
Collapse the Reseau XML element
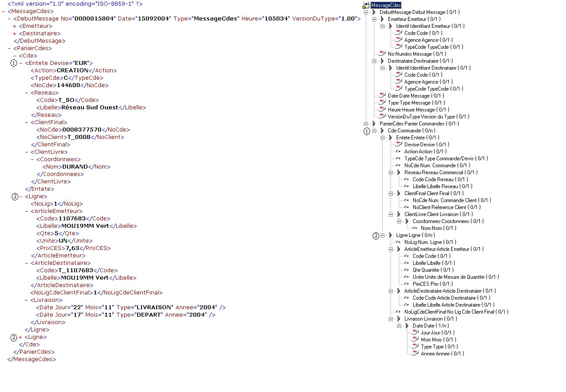pos(27,93)
